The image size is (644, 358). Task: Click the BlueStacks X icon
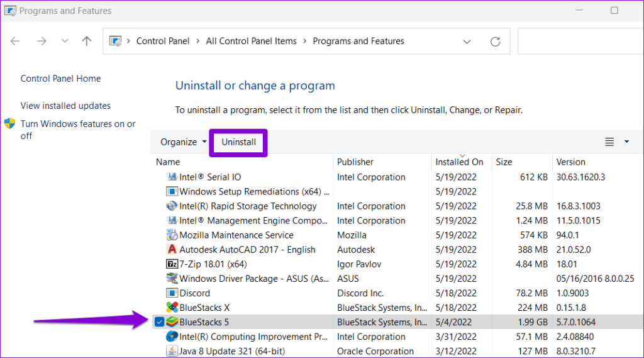[x=172, y=308]
